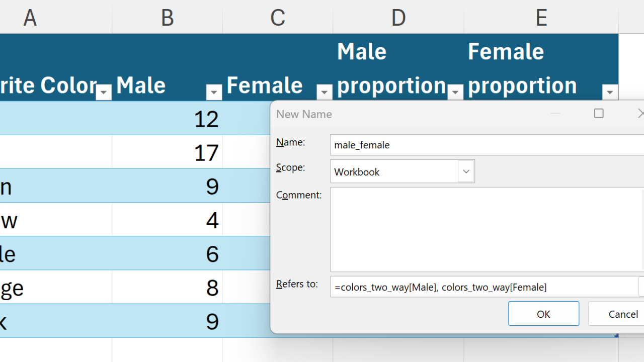Open the Male column filter dropdown
This screenshot has height=362, width=644.
click(x=214, y=93)
